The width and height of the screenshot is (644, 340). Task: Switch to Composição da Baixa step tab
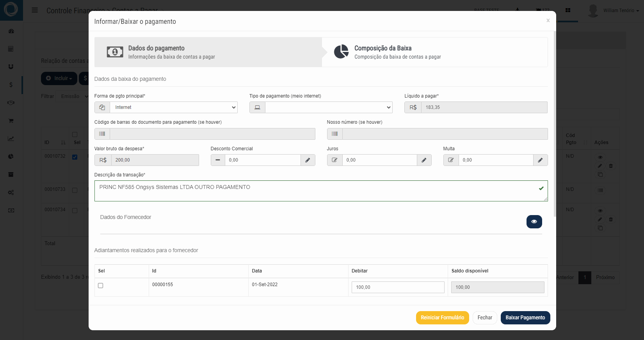point(435,52)
